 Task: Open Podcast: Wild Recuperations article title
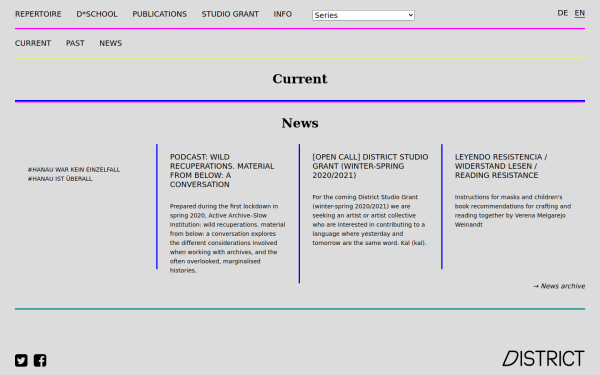coord(222,171)
